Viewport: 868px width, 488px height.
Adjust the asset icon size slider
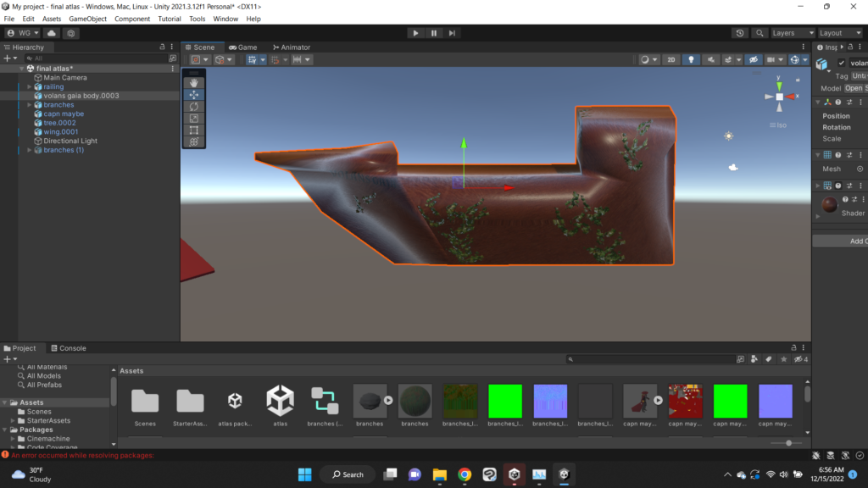(x=789, y=443)
